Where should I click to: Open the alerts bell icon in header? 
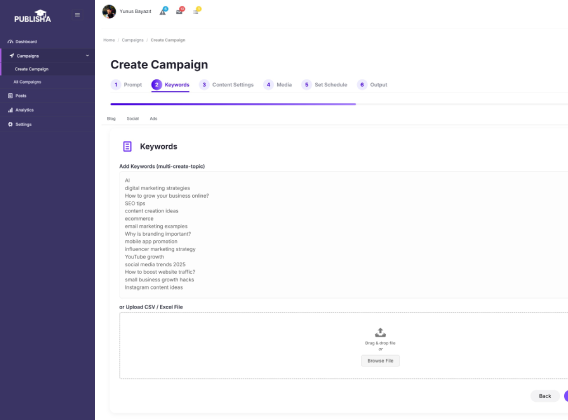(163, 12)
